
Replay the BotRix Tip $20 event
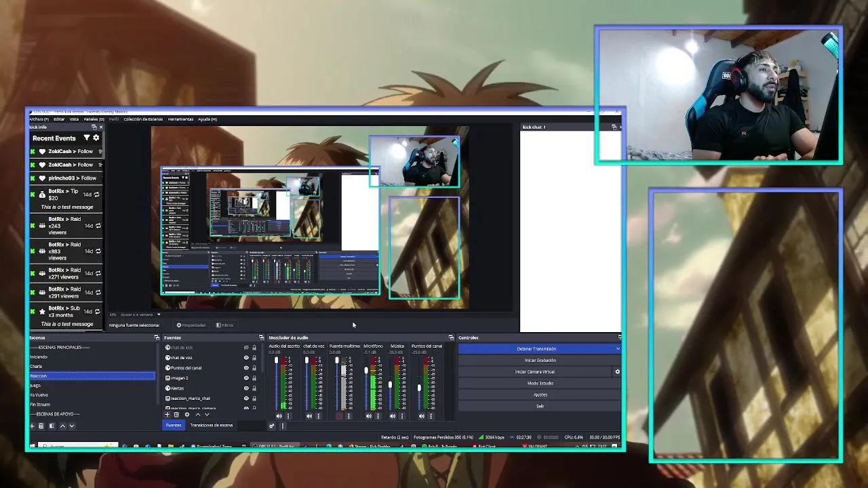97,195
